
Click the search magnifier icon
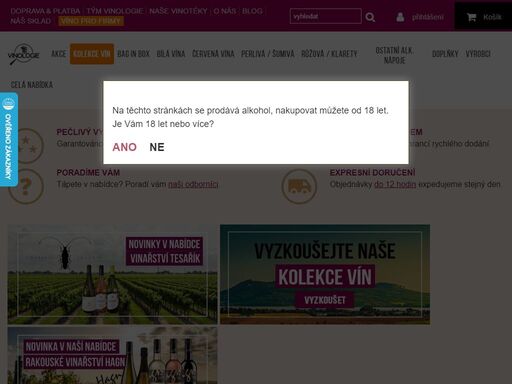point(370,17)
